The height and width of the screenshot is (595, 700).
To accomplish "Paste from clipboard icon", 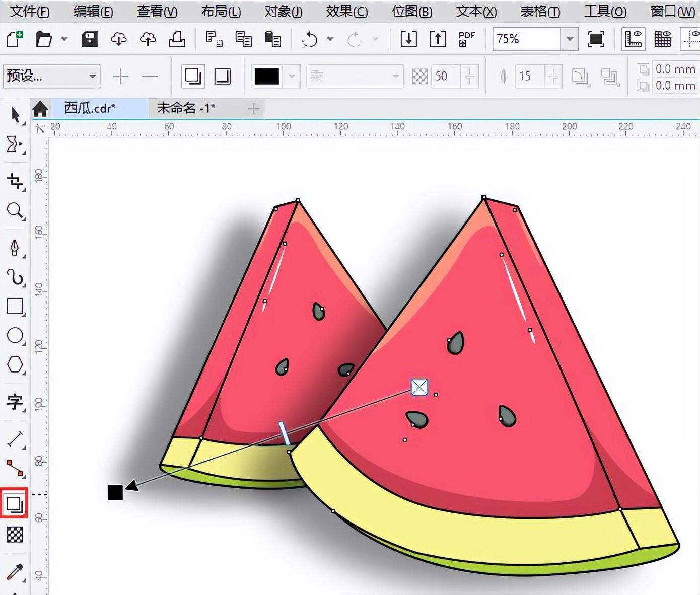I will point(272,39).
